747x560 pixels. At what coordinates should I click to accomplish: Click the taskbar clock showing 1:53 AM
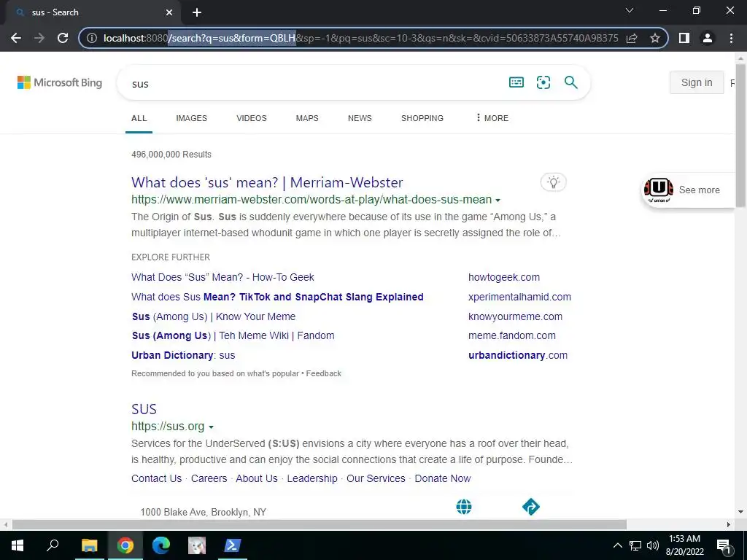tap(684, 545)
